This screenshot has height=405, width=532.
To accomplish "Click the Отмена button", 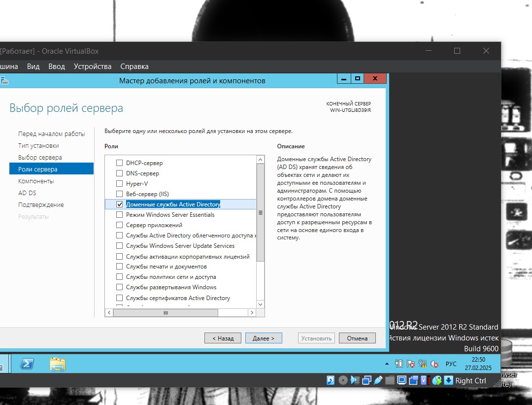I will point(357,338).
